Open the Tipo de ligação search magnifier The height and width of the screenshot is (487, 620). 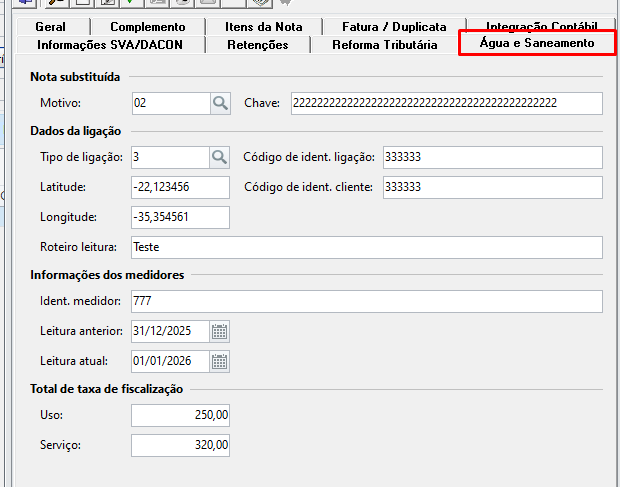(219, 157)
